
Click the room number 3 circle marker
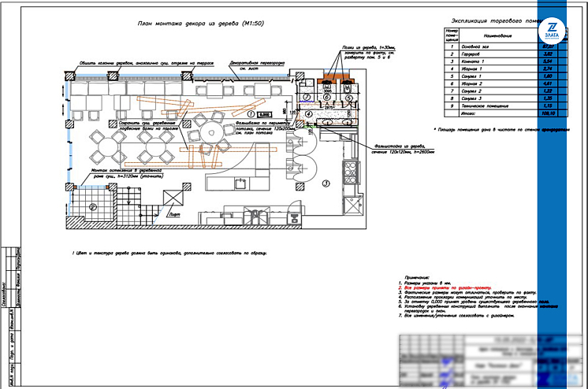point(325,183)
